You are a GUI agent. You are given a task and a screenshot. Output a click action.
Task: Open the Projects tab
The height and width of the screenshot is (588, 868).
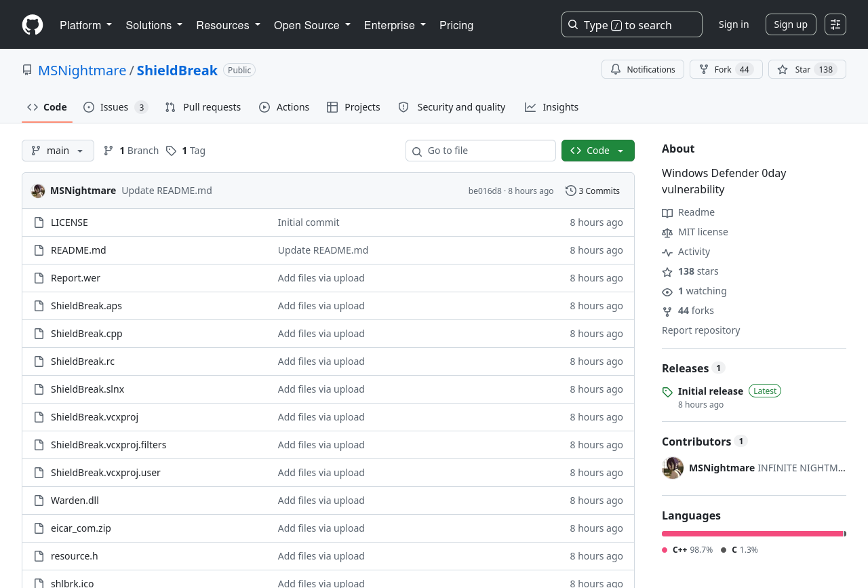pyautogui.click(x=353, y=107)
